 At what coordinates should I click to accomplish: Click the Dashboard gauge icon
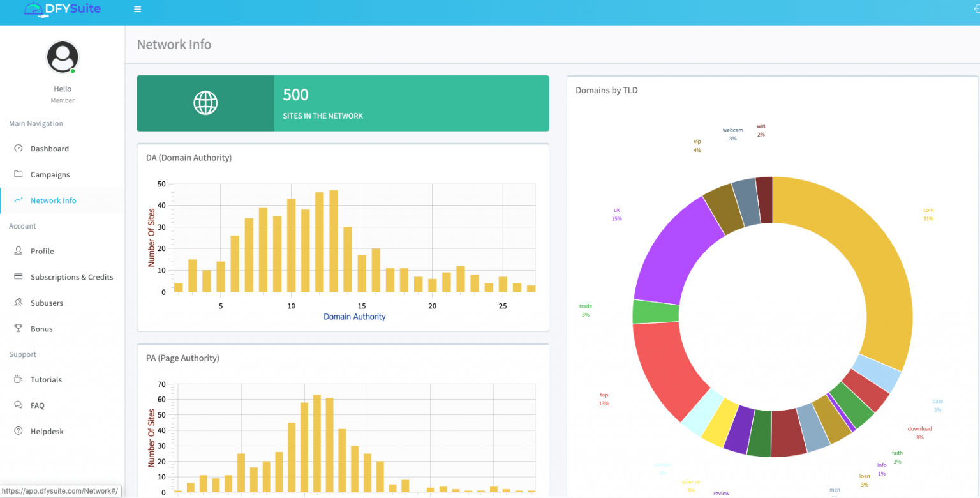[18, 148]
